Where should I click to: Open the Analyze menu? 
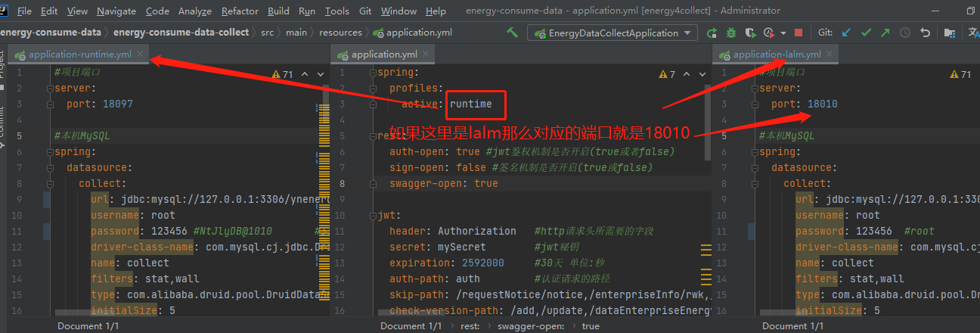tap(195, 11)
